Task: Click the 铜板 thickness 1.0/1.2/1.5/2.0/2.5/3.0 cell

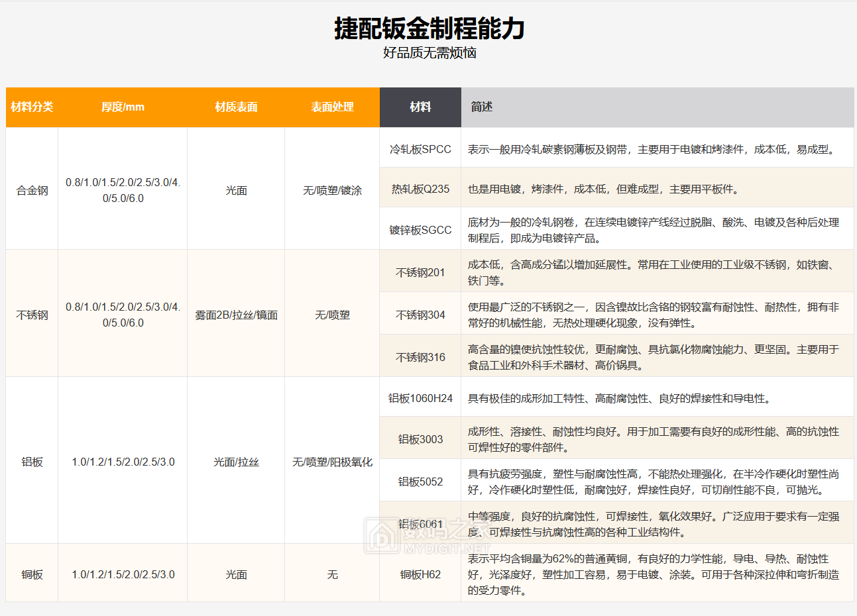Action: [123, 574]
